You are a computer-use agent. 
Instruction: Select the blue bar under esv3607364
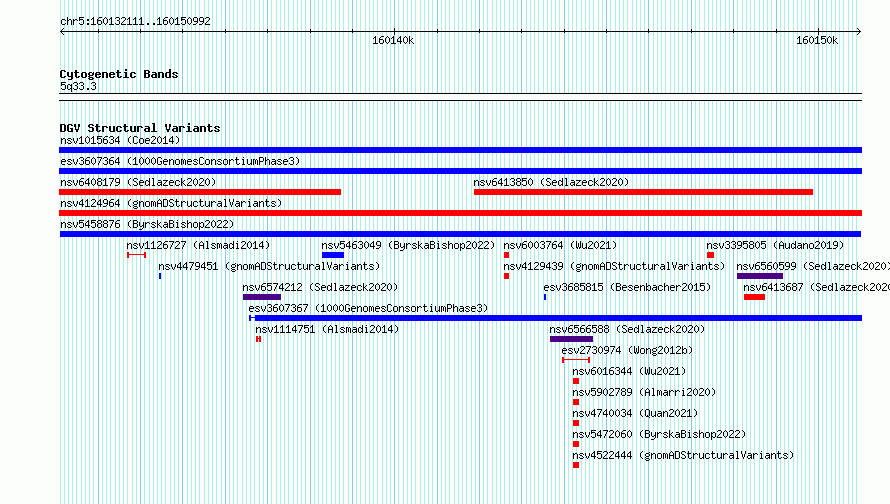[460, 171]
